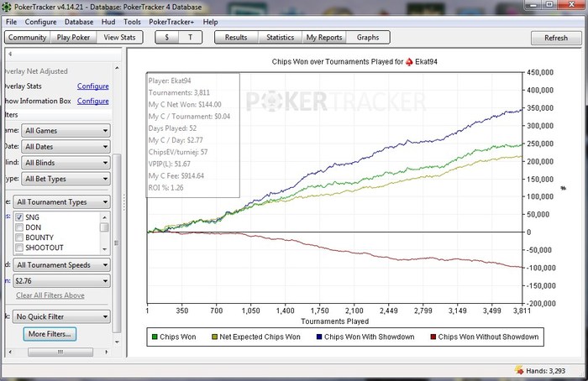Click 'VPIP(L): 51.67' in info box

pos(169,164)
